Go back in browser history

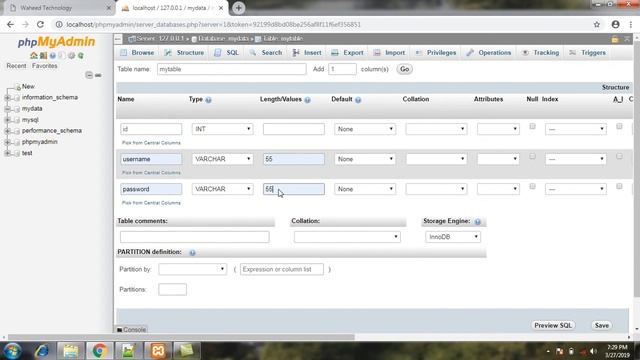(11, 24)
